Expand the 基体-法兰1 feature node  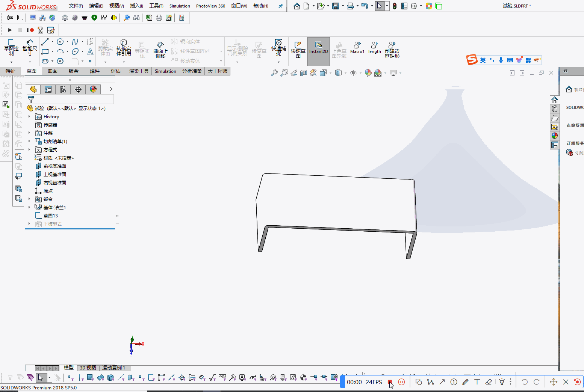tap(29, 207)
